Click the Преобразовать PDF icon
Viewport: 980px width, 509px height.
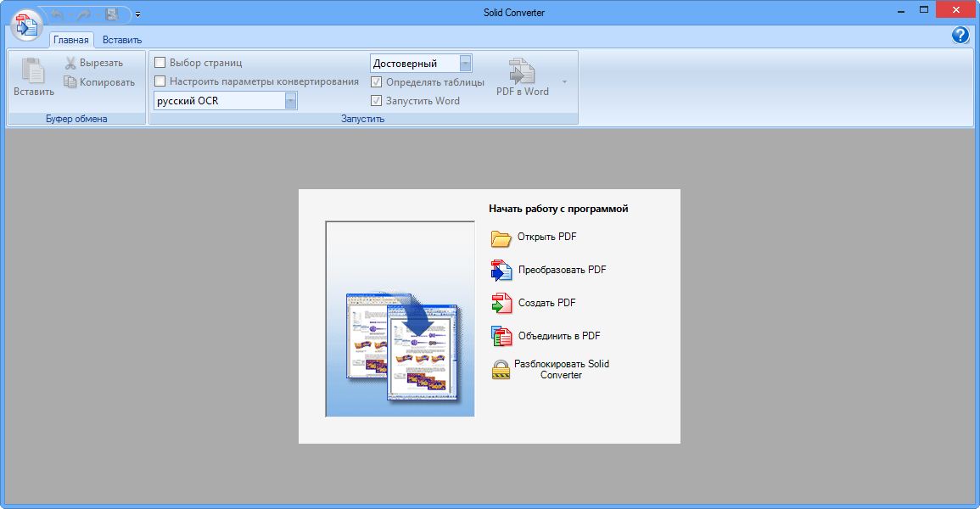coord(501,271)
